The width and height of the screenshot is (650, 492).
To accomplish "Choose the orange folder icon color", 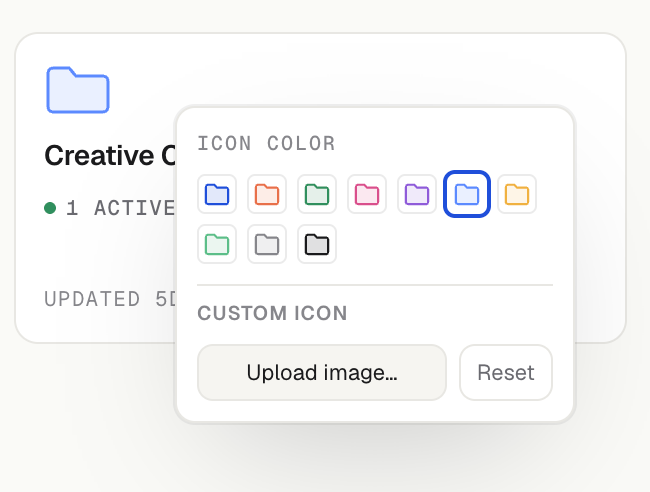I will tap(267, 194).
